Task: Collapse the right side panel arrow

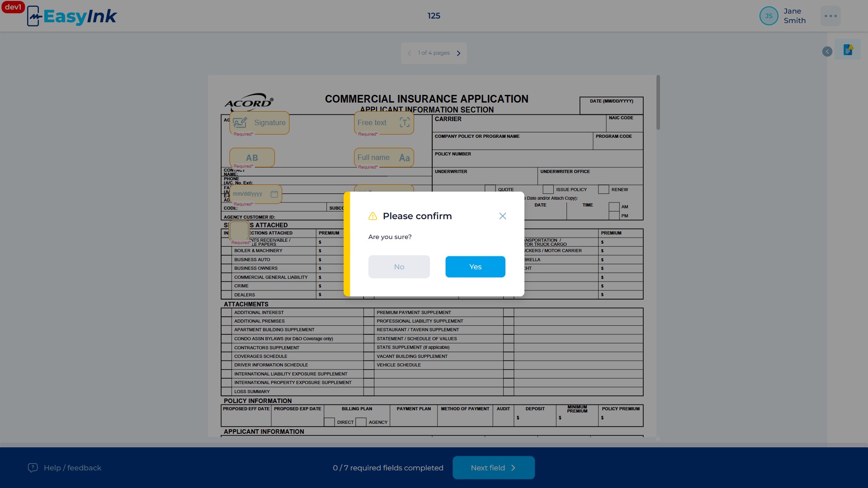Action: point(827,52)
